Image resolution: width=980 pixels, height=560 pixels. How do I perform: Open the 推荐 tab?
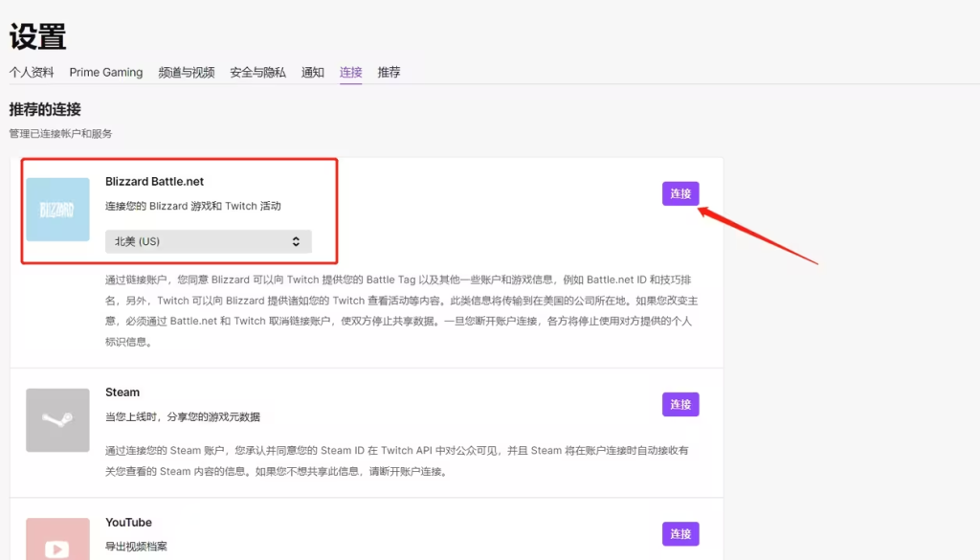389,73
